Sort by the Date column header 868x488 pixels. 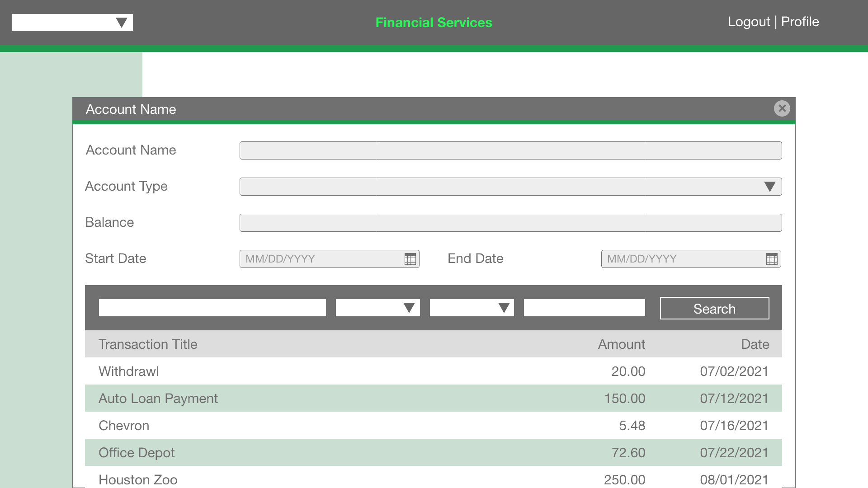[755, 344]
